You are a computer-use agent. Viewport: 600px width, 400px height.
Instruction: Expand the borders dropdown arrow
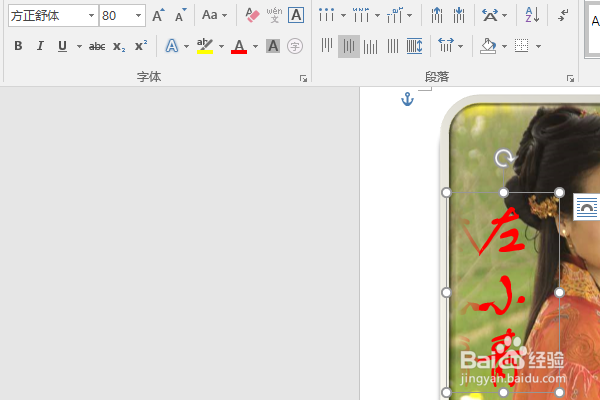point(538,46)
